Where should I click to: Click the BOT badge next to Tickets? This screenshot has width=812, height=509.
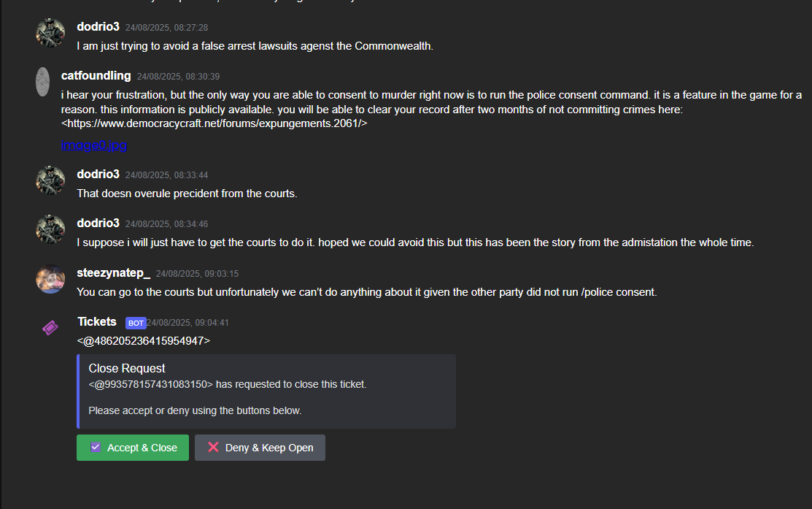click(136, 323)
